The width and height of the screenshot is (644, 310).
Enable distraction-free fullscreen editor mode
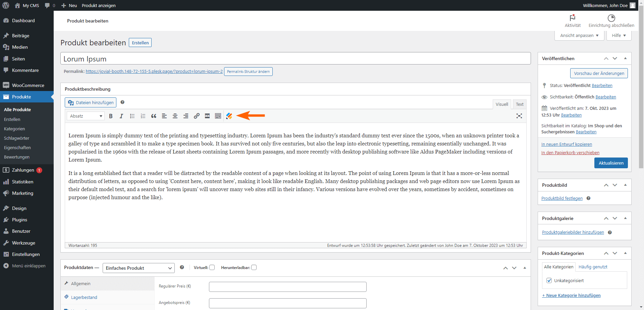click(x=519, y=116)
